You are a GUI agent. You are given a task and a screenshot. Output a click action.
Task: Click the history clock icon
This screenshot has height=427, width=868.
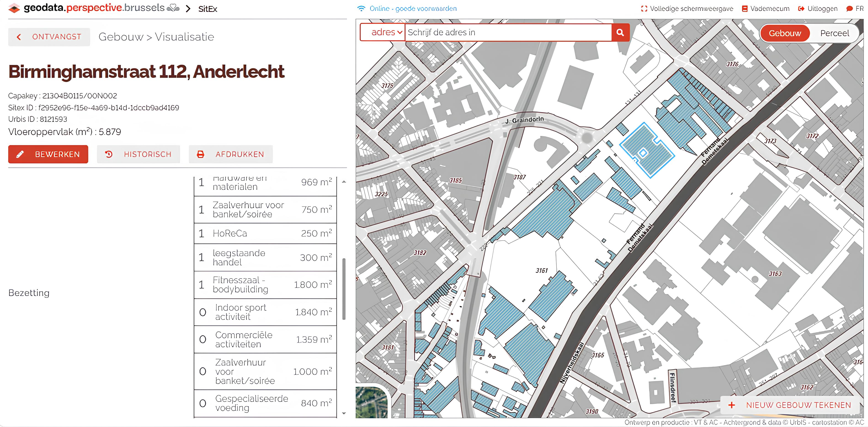click(x=109, y=154)
